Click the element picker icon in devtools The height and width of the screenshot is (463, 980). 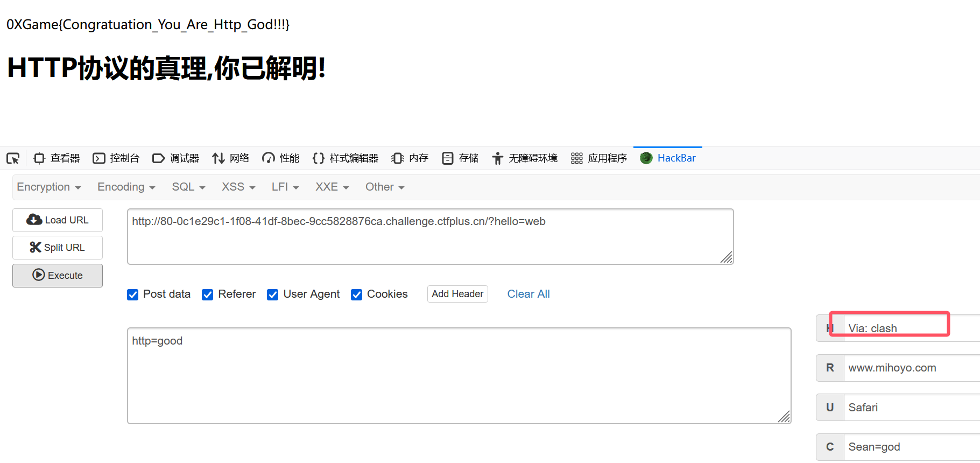[x=13, y=158]
